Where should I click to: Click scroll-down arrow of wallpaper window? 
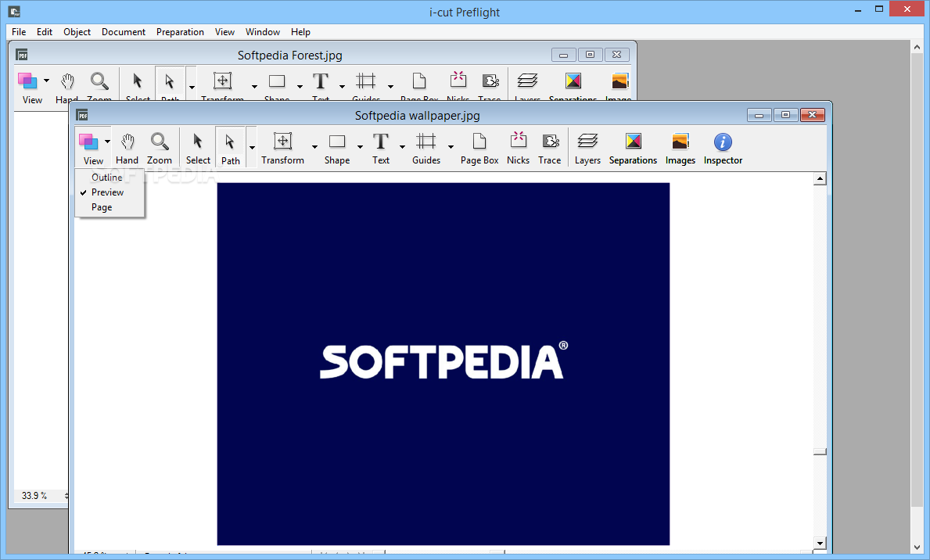[820, 543]
